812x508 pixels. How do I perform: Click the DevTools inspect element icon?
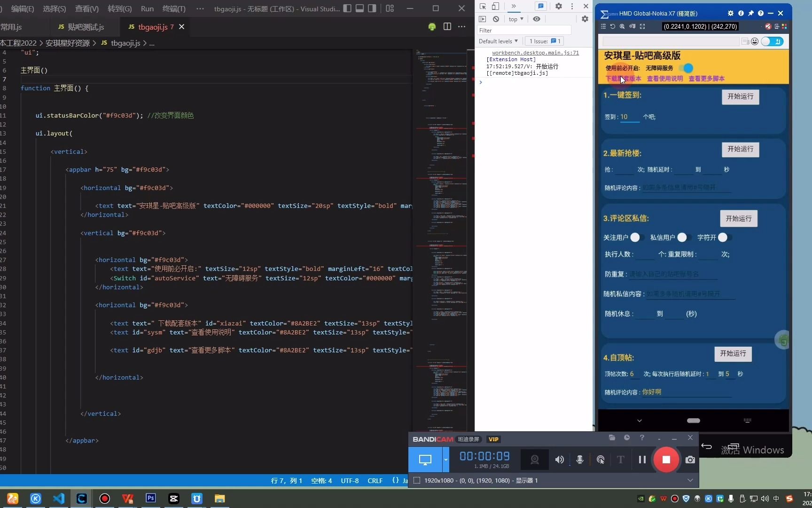pos(483,6)
